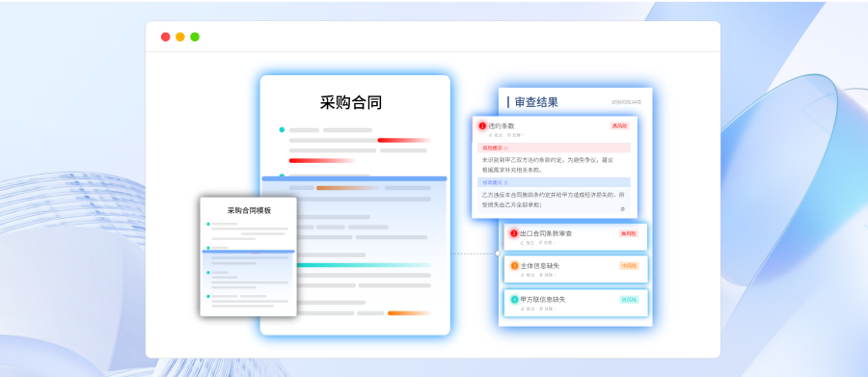Select the 采购合同模板 template thumbnail

pyautogui.click(x=248, y=256)
